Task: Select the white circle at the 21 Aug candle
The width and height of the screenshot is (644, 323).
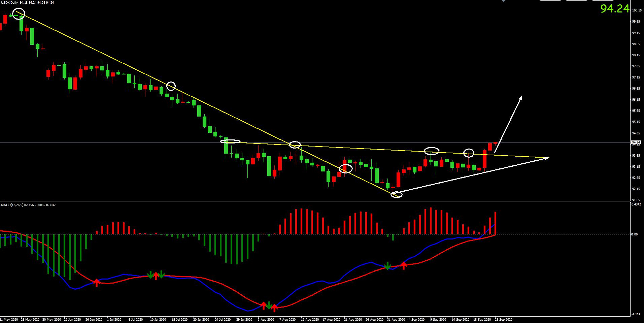Action: pyautogui.click(x=345, y=168)
